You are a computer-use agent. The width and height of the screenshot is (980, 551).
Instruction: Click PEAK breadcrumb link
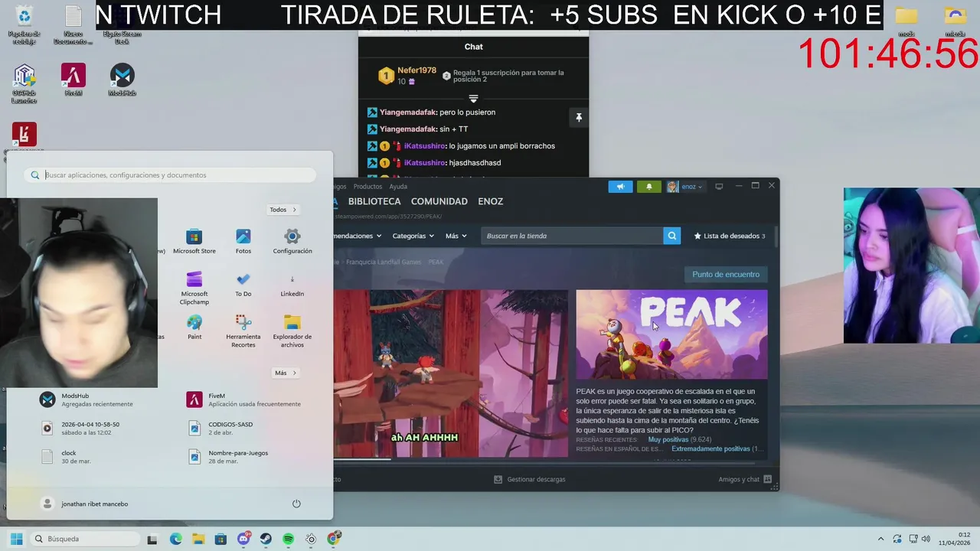coord(436,262)
